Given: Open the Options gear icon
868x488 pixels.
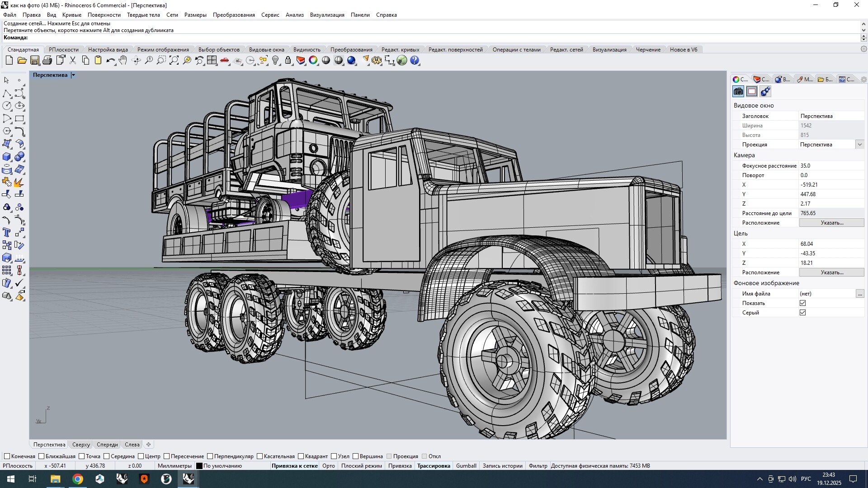Looking at the screenshot, I should pos(377,61).
